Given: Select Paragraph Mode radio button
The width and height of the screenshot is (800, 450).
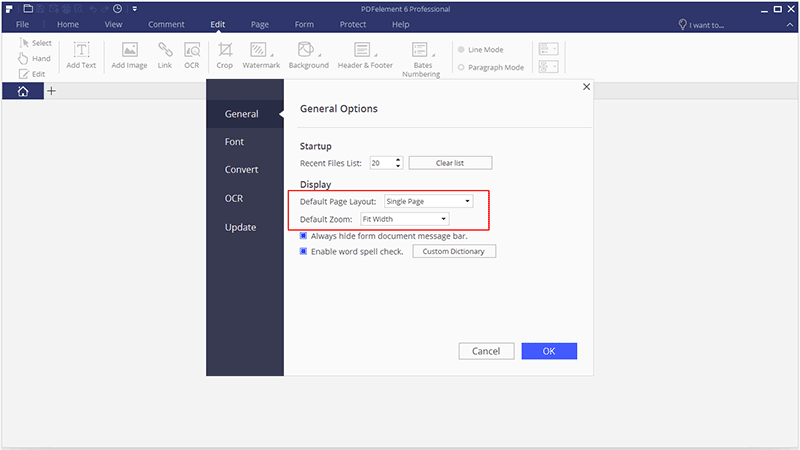Looking at the screenshot, I should [461, 67].
